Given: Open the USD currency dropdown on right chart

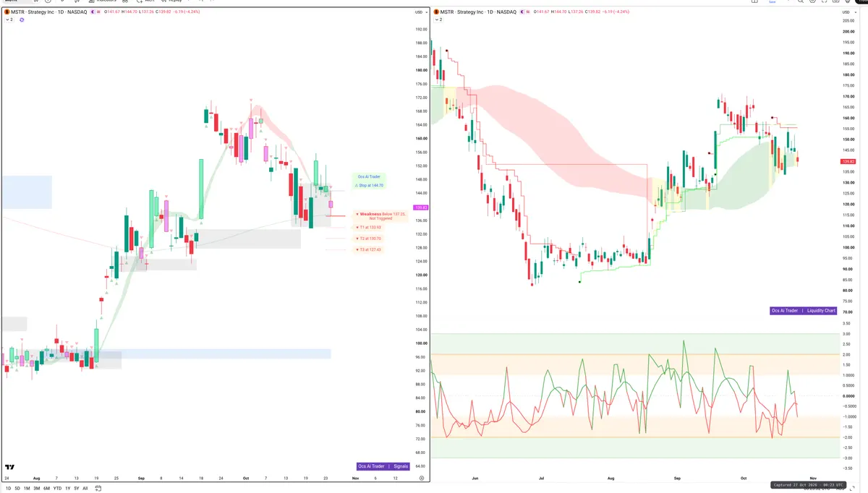Looking at the screenshot, I should [848, 12].
